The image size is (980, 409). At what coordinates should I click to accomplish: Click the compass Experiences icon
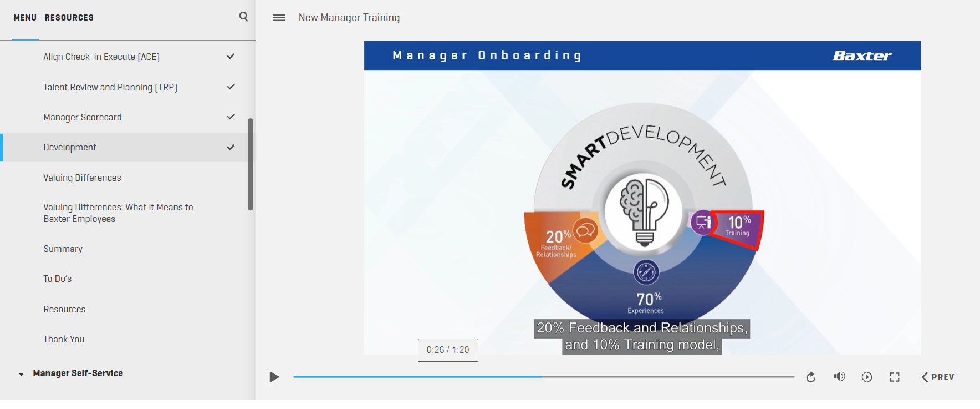646,272
